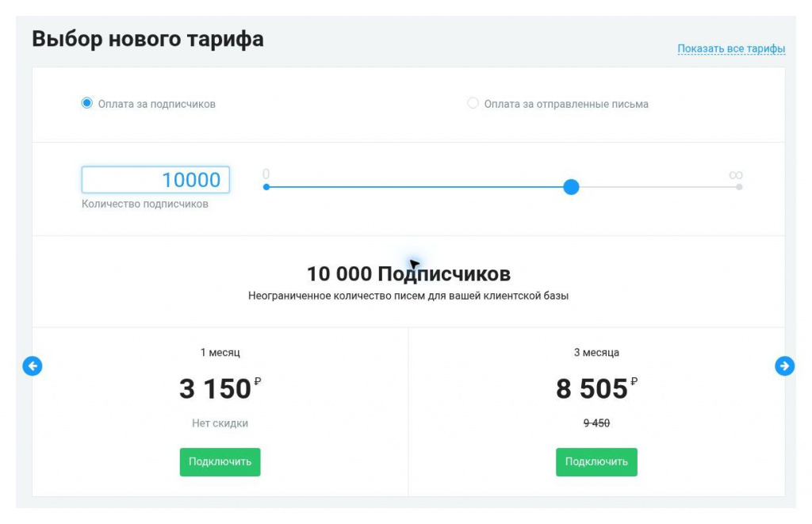Viewport: 812px width, 524px height.
Task: Click the 'Количество подписчиков' field label
Action: (145, 204)
